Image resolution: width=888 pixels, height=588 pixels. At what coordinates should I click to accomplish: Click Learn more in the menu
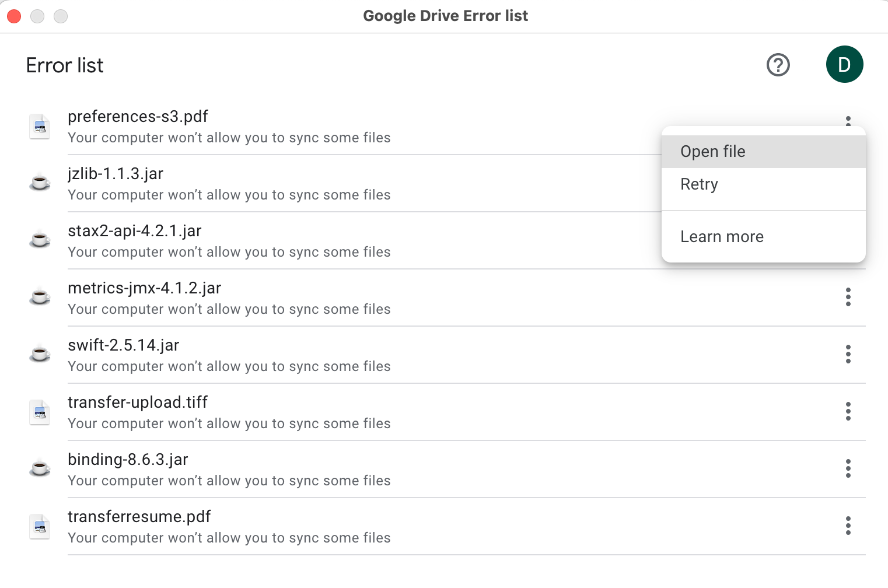722,237
